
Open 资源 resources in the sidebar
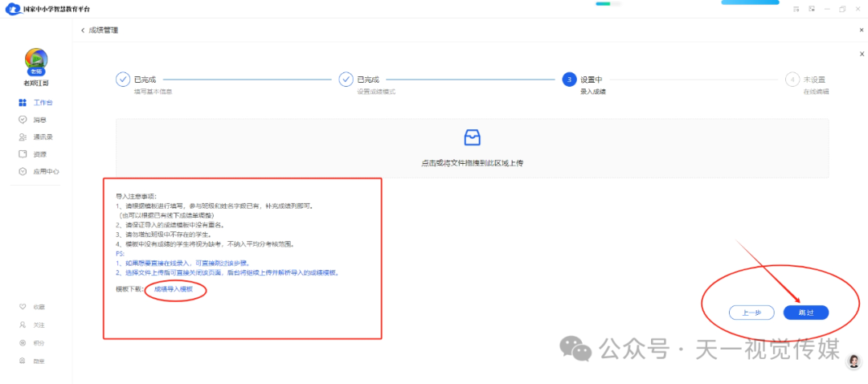pyautogui.click(x=32, y=154)
